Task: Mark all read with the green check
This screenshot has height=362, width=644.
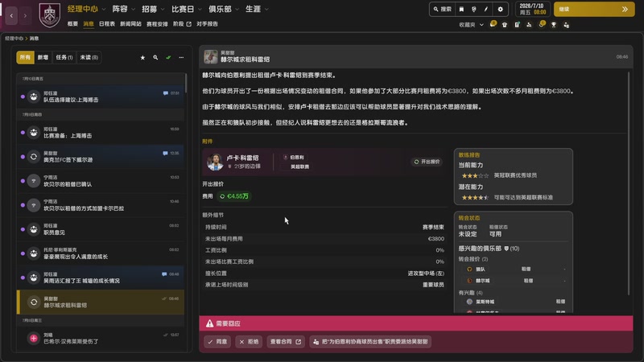Action: [x=168, y=57]
